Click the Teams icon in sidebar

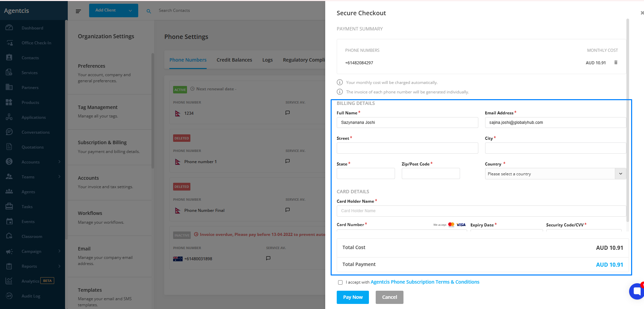[9, 177]
